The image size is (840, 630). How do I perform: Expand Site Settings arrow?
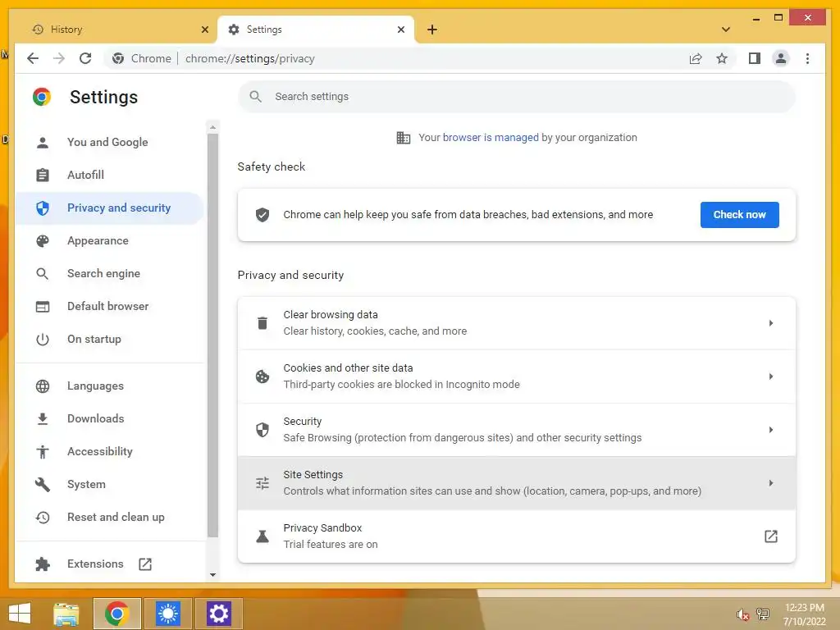(x=771, y=483)
